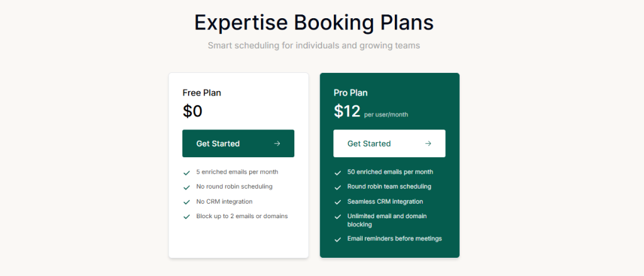Click checkmark next to No round robin scheduling
The height and width of the screenshot is (276, 644).
tap(187, 187)
